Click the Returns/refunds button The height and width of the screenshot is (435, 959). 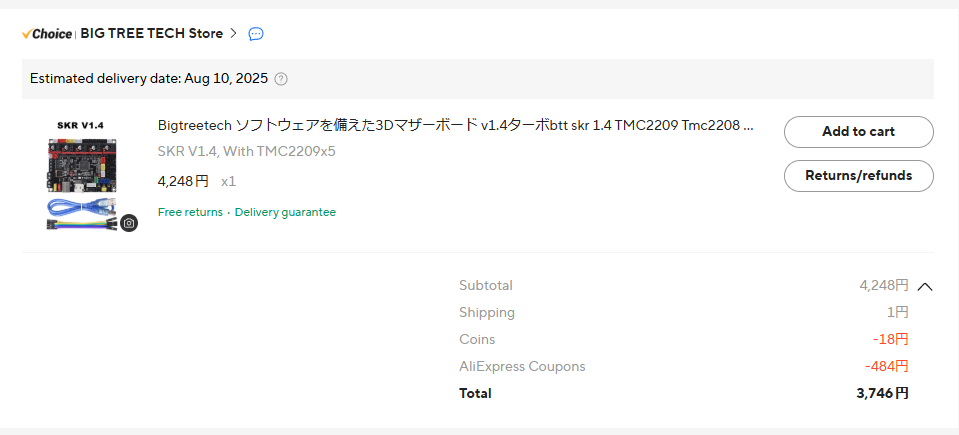click(x=858, y=176)
